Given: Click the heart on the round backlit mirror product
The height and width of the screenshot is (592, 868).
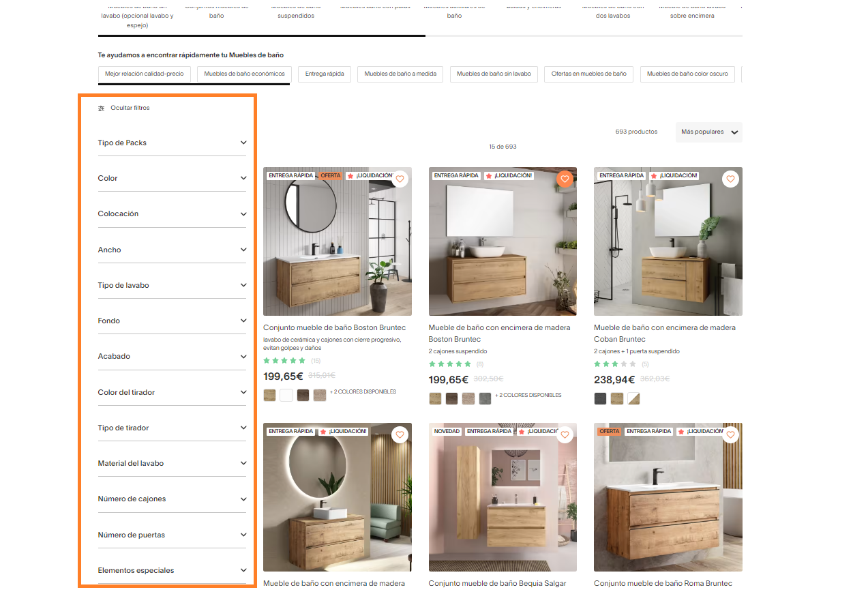Looking at the screenshot, I should [400, 435].
